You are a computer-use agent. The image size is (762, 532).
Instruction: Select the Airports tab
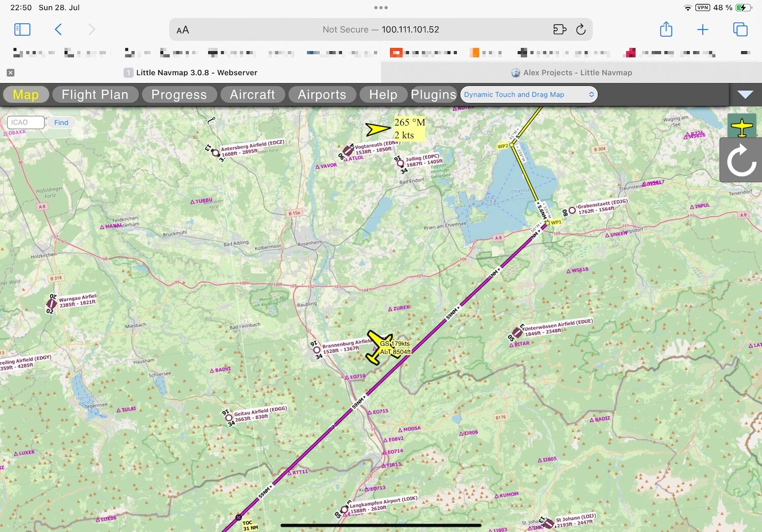point(322,94)
